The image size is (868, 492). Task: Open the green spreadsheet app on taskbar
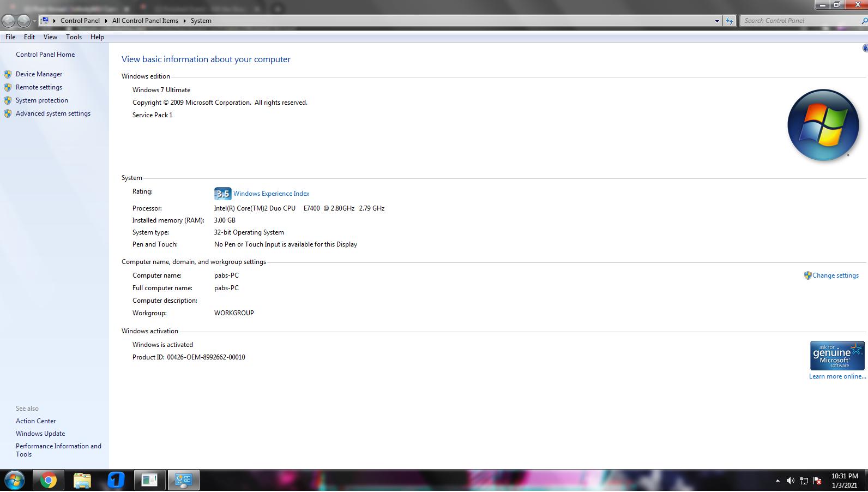(149, 481)
